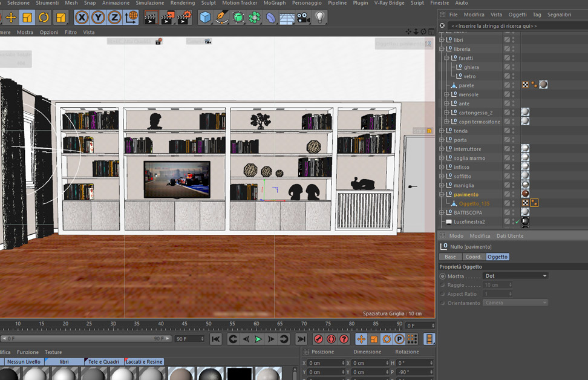Open the V-Ray Bridge menu

[x=389, y=3]
